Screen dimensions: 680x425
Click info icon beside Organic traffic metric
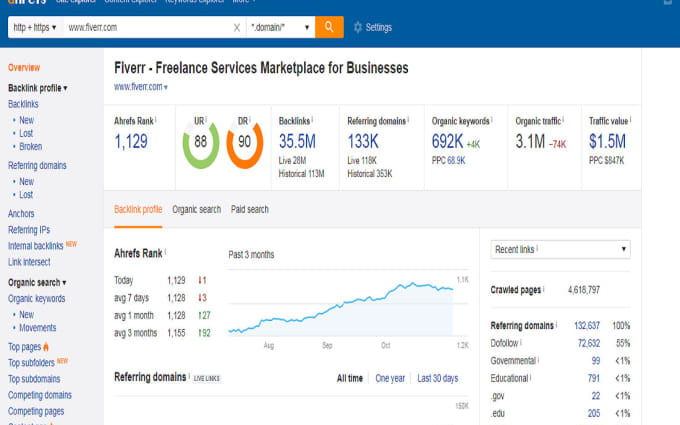pyautogui.click(x=563, y=119)
